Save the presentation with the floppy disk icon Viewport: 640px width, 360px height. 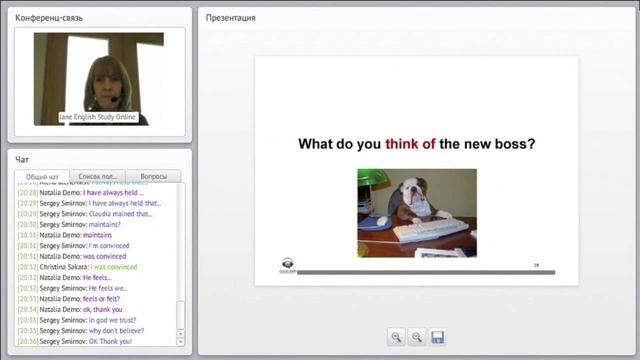click(437, 337)
